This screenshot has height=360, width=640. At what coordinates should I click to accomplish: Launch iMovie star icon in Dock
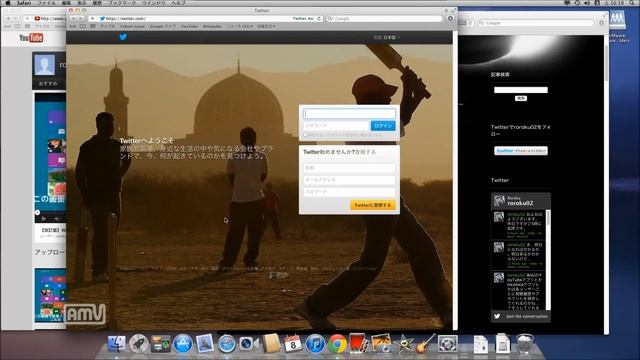(403, 344)
